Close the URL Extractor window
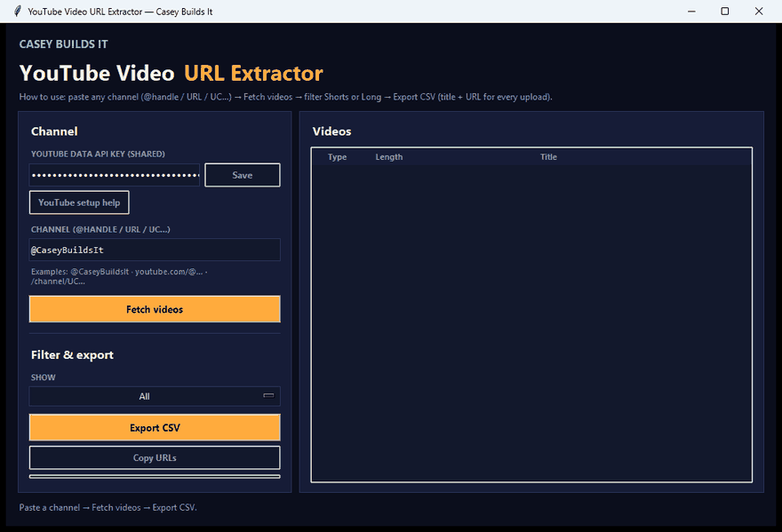782x532 pixels. [759, 12]
